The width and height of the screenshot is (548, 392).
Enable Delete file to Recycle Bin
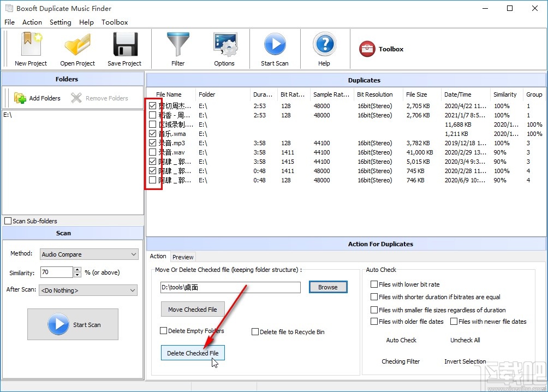tap(255, 331)
